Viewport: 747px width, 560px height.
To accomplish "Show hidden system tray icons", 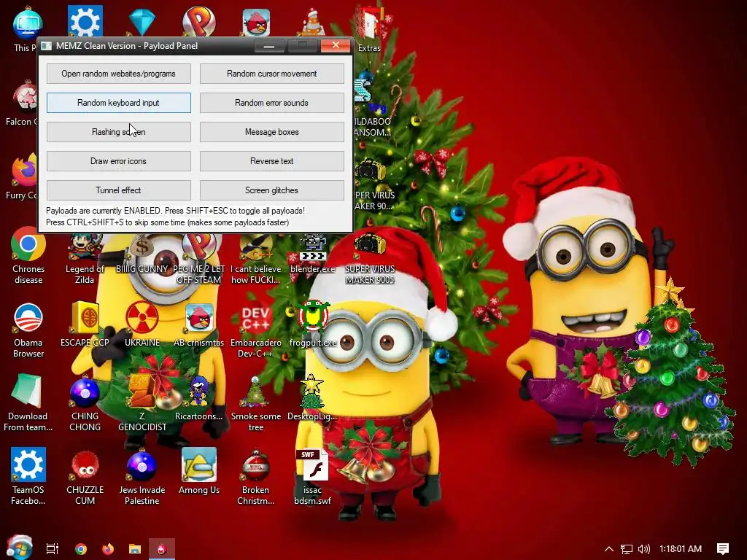I will (x=609, y=549).
